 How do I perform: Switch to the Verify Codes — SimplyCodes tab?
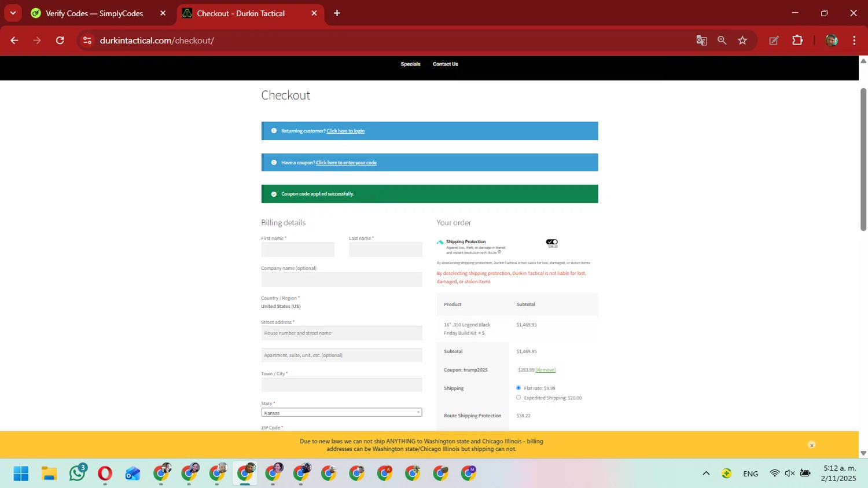(x=94, y=13)
